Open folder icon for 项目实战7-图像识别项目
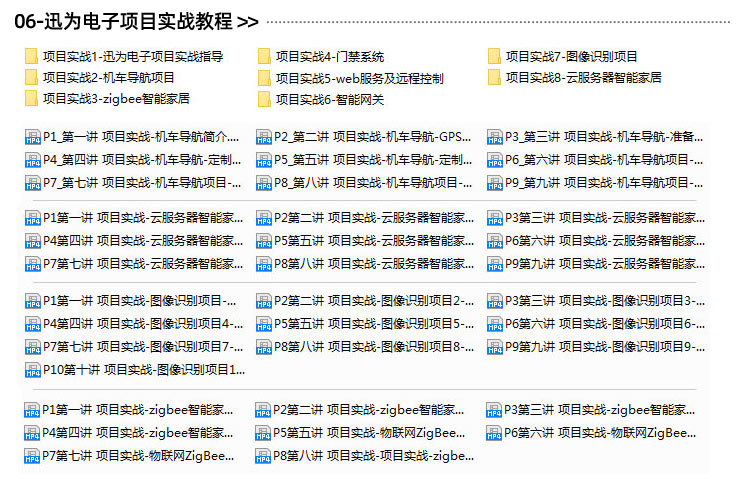 click(x=495, y=56)
